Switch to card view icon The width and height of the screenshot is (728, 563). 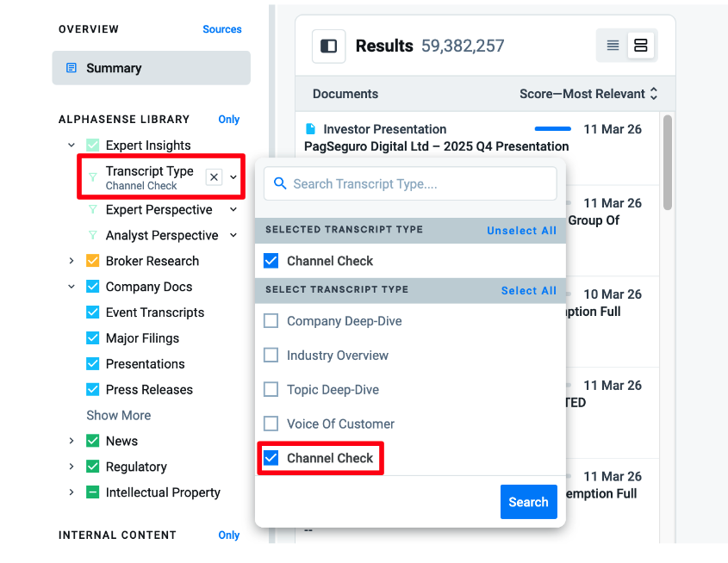[641, 45]
